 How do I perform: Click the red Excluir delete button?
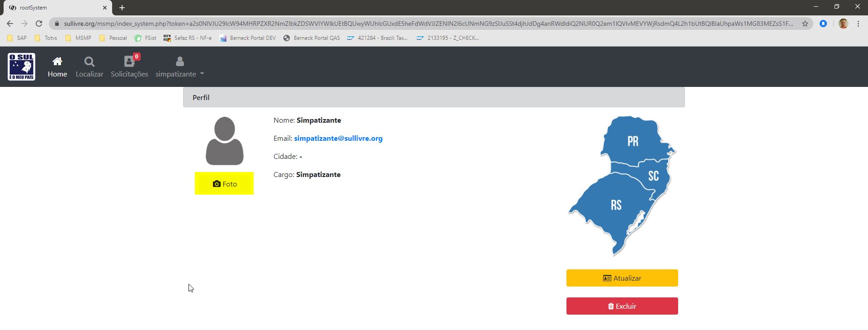coord(622,306)
